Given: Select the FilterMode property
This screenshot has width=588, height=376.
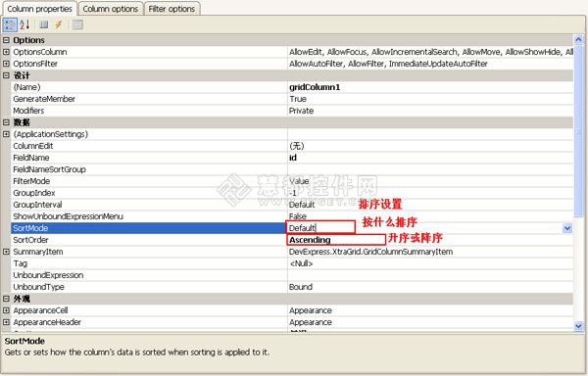Looking at the screenshot, I should coord(31,181).
